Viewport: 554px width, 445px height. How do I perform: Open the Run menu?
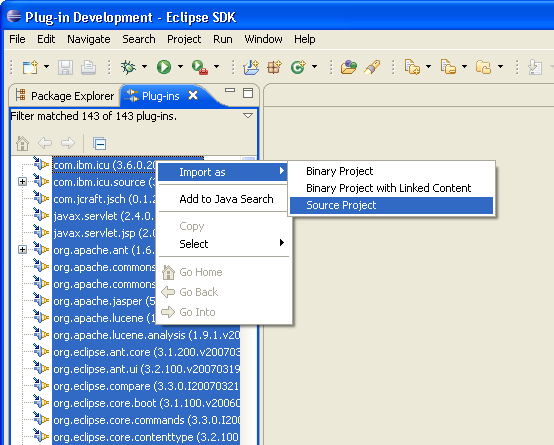coord(223,39)
